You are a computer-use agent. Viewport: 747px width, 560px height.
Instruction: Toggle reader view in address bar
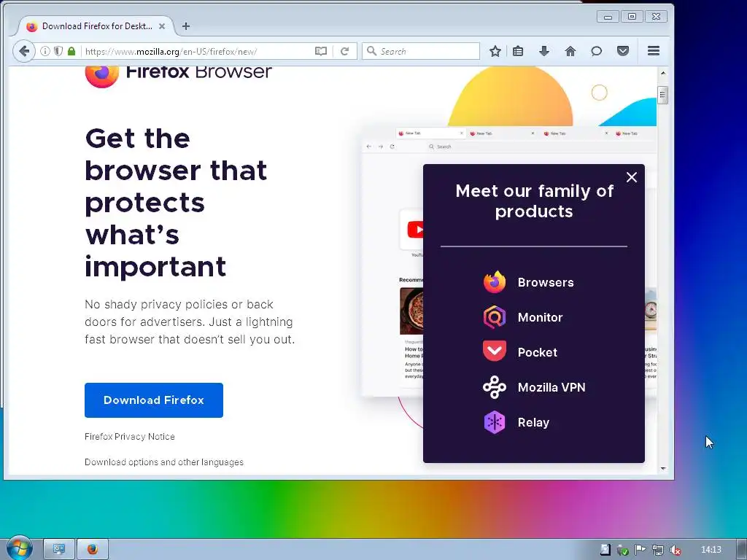click(321, 52)
